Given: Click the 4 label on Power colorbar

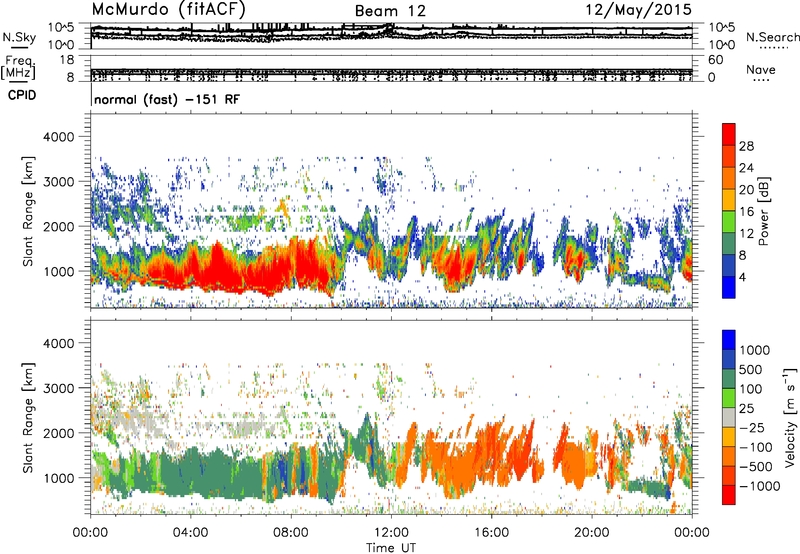Looking at the screenshot, I should (743, 277).
